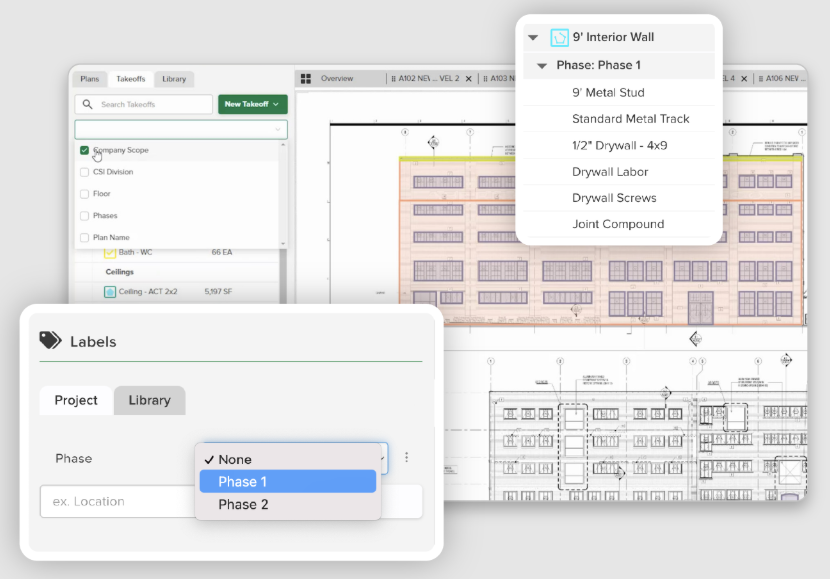Open the New Takeoff dropdown
Viewport: 830px width, 579px height.
[252, 104]
